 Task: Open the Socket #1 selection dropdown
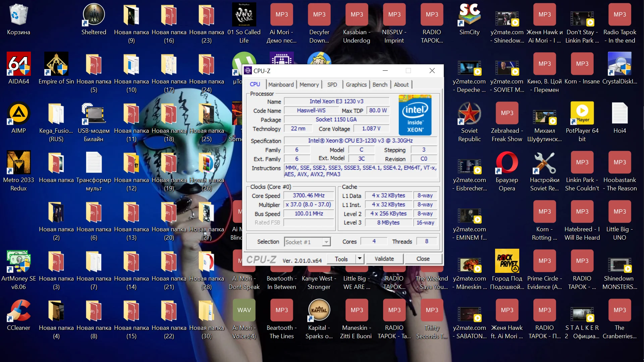(308, 242)
